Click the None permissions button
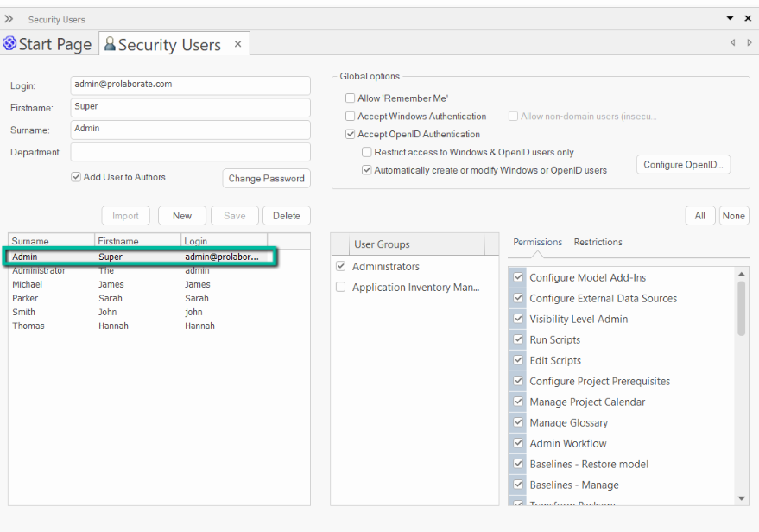The width and height of the screenshot is (759, 532). (x=734, y=216)
